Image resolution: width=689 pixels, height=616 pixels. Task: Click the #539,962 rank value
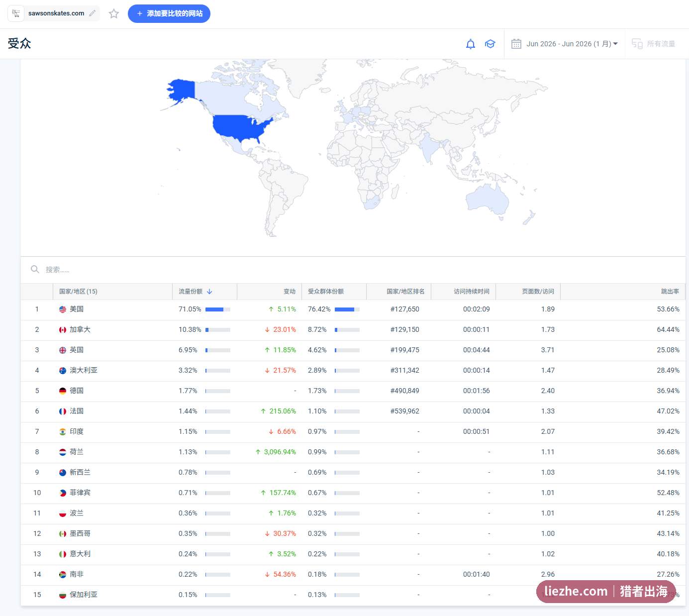tap(405, 411)
